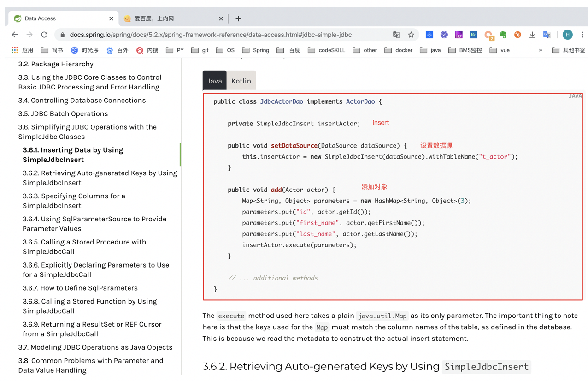The image size is (588, 381).
Task: Open the codeSKILL bookmark folder
Action: (x=326, y=50)
